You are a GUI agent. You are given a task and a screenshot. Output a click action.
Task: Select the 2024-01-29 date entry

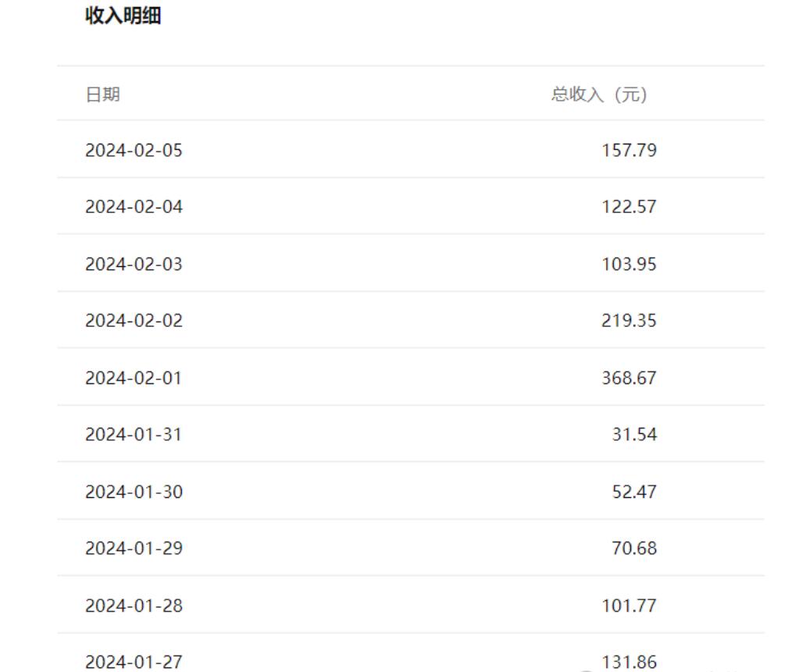(x=134, y=548)
